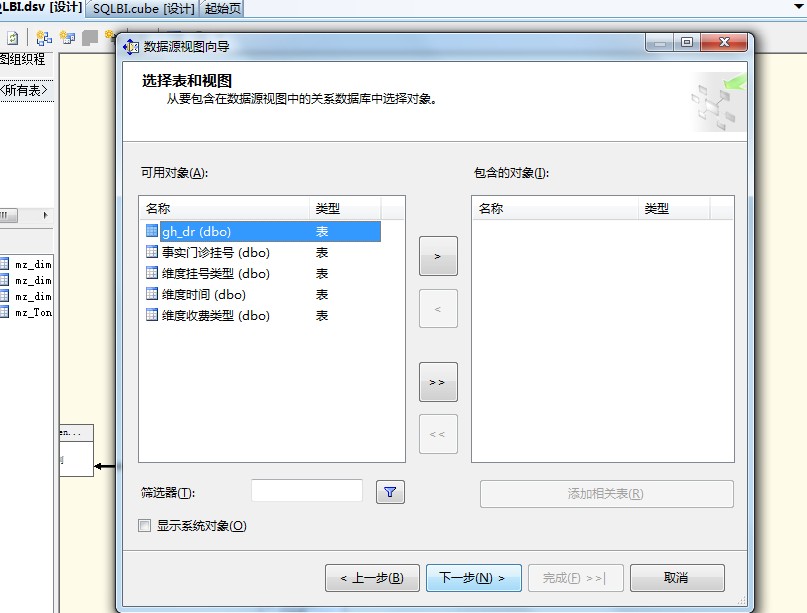This screenshot has width=807, height=613.
Task: Click the filter funnel icon button
Action: [x=390, y=492]
